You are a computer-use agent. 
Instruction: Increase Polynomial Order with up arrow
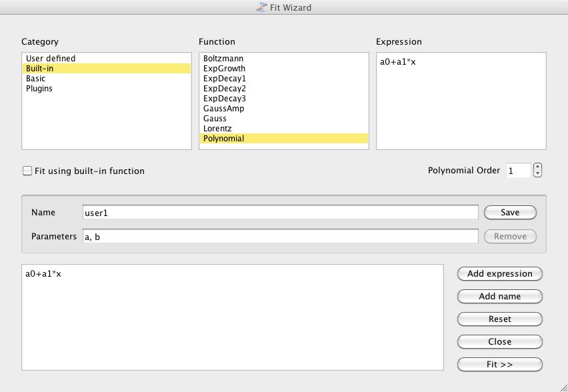(x=537, y=167)
